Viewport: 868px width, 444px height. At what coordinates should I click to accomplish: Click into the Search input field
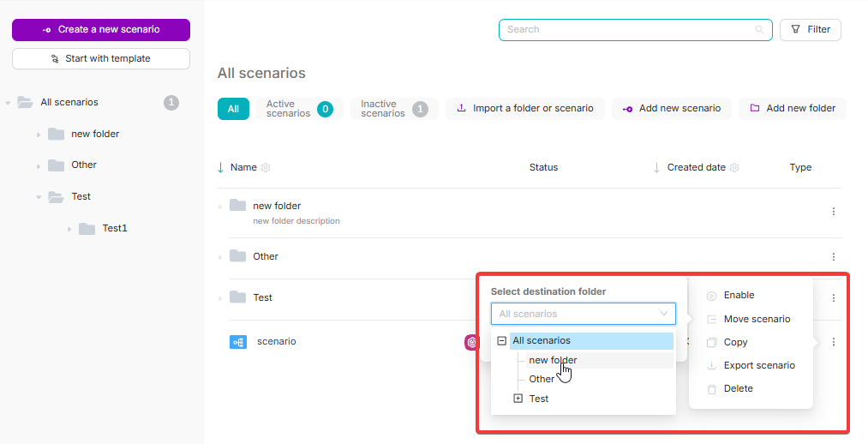[626, 30]
